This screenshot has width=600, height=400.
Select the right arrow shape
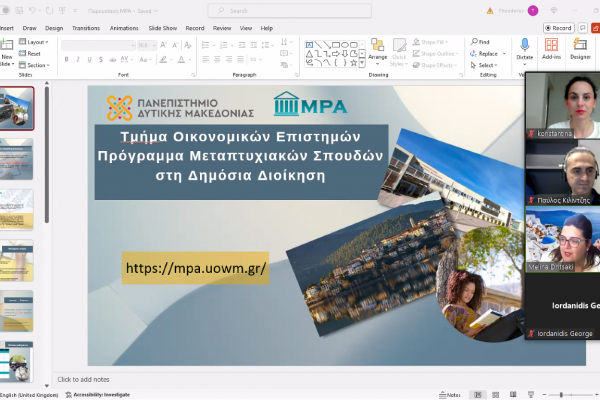coord(336,54)
